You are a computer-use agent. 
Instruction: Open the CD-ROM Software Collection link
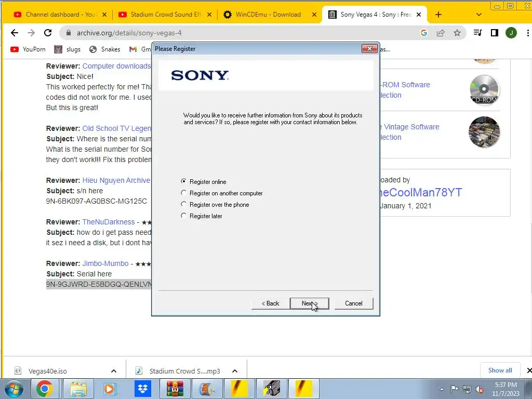405,90
